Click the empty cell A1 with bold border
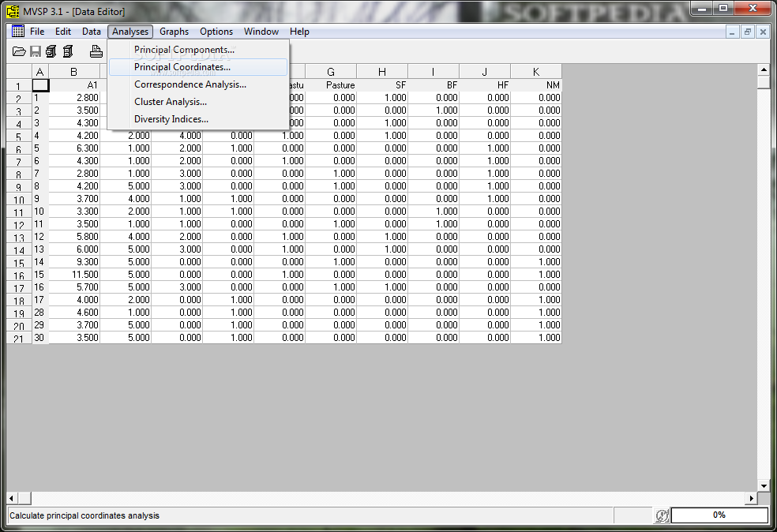 tap(40, 85)
